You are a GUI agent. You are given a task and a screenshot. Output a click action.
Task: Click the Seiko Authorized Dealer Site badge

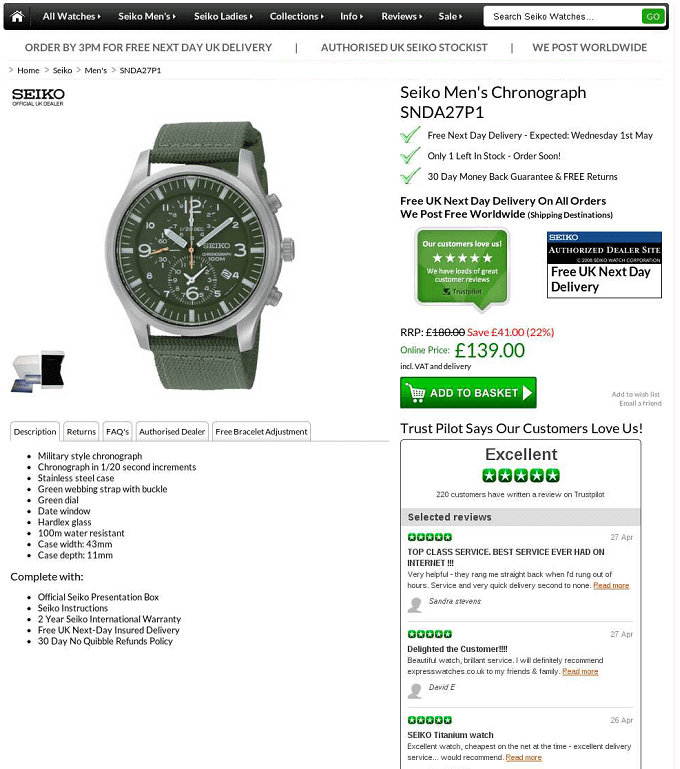click(x=604, y=265)
